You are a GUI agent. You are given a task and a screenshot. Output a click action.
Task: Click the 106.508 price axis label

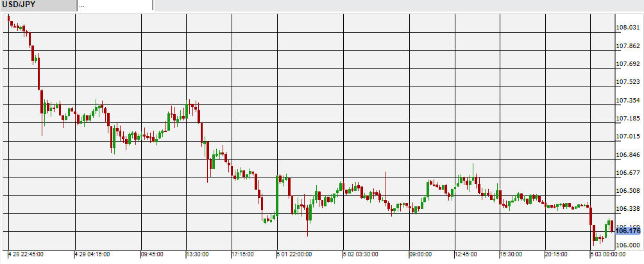click(x=628, y=191)
